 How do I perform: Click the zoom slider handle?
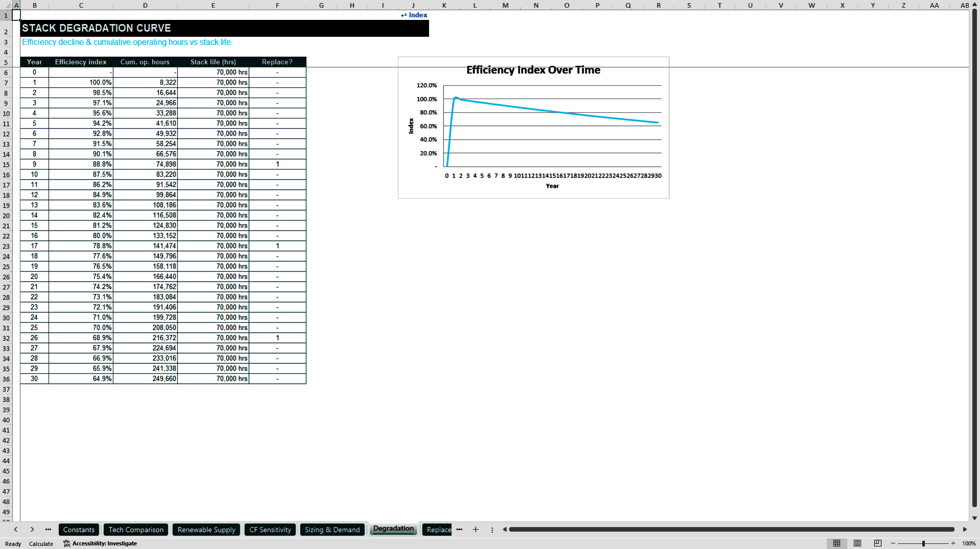923,543
